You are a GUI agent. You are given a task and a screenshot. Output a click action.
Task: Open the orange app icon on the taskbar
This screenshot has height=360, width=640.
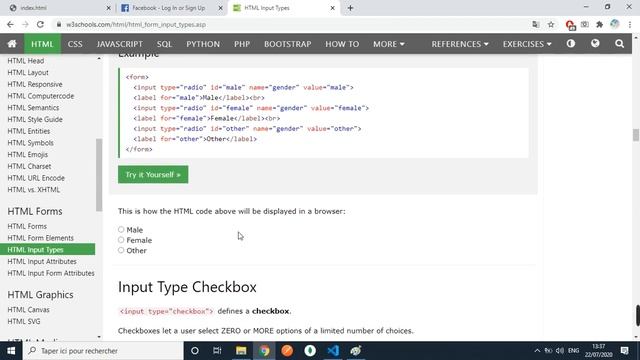[287, 351]
